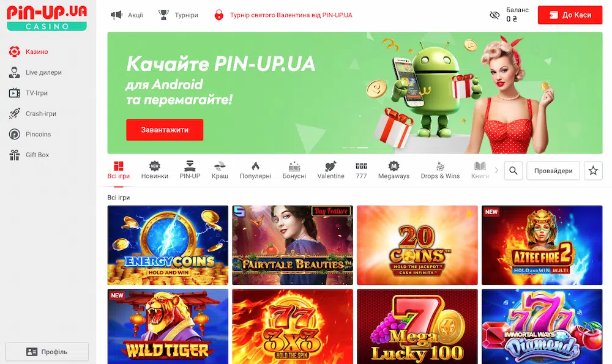The width and height of the screenshot is (612, 364).
Task: Click the search magnifier icon
Action: pyautogui.click(x=513, y=171)
